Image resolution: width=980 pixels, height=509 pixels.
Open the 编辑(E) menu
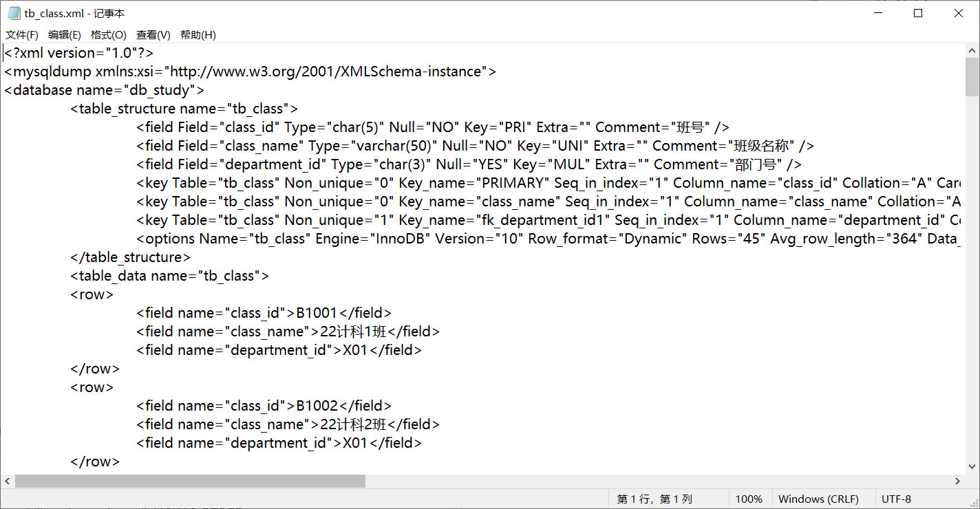[x=64, y=35]
